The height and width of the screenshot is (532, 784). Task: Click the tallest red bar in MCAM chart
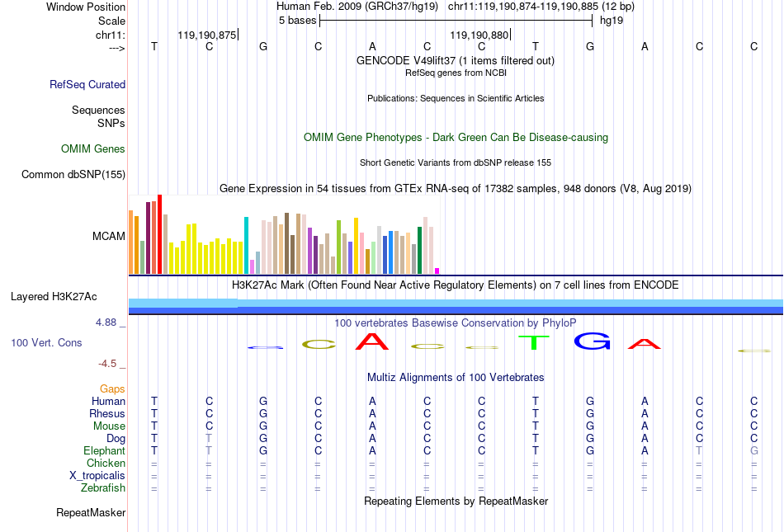tap(159, 234)
